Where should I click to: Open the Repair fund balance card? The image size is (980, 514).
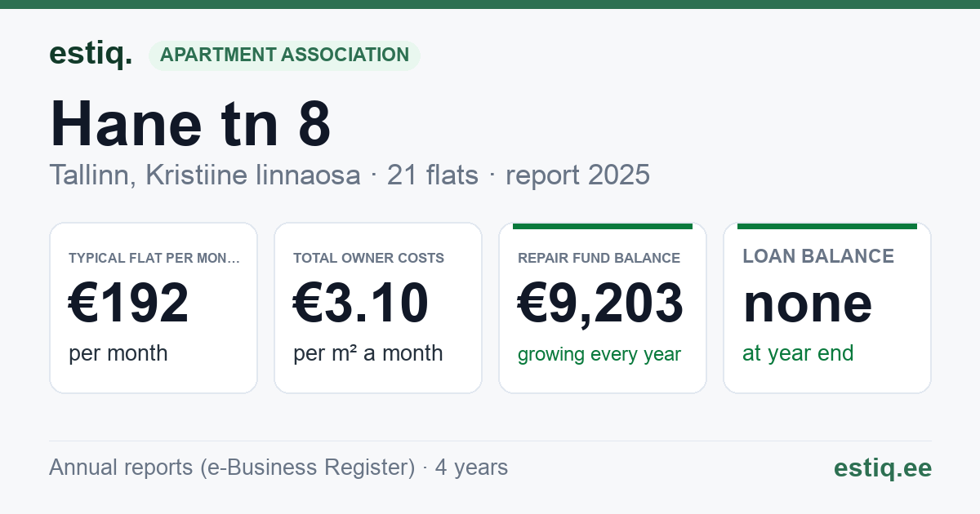pyautogui.click(x=603, y=308)
